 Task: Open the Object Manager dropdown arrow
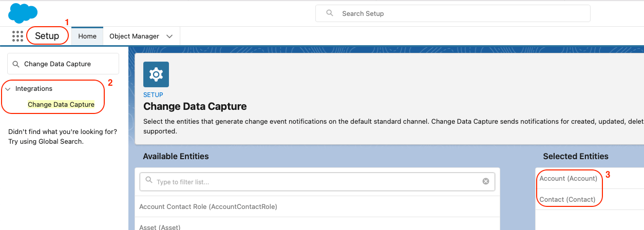point(169,36)
